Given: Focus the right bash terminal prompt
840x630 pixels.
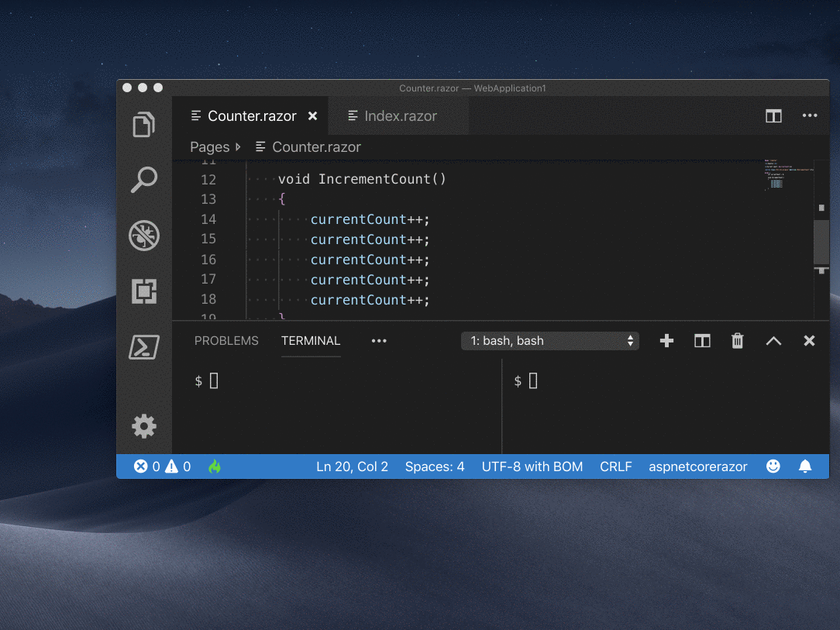Looking at the screenshot, I should click(x=525, y=381).
